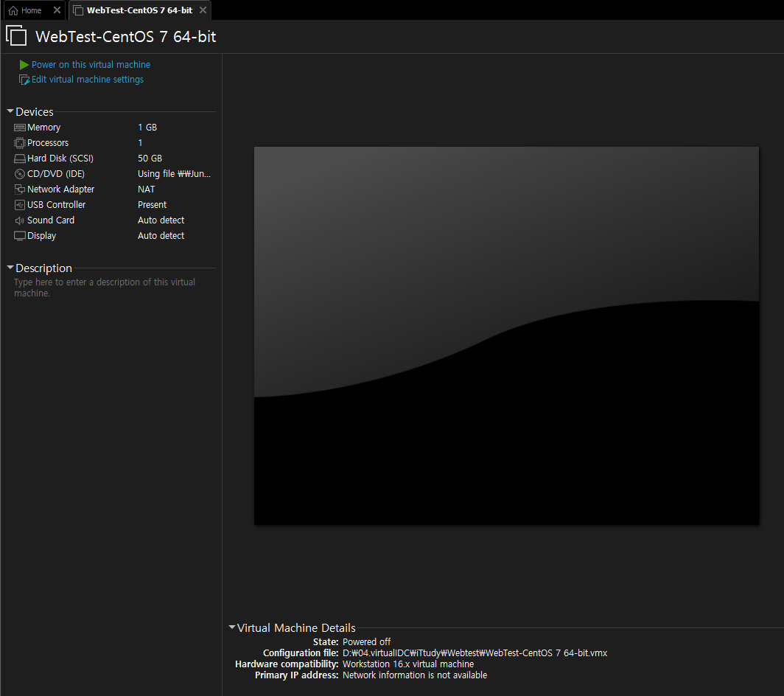
Task: Click 'Network information is not available' text
Action: coord(415,675)
